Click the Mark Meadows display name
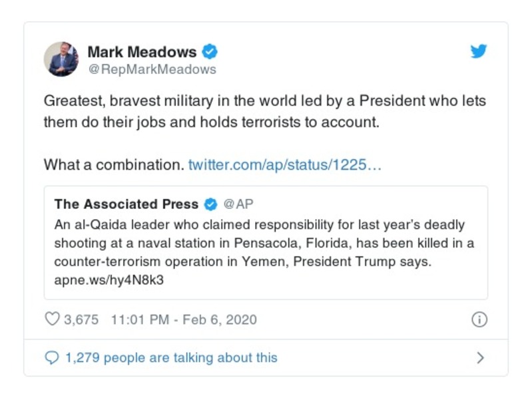Viewport: 532px width, 400px height. (x=142, y=52)
